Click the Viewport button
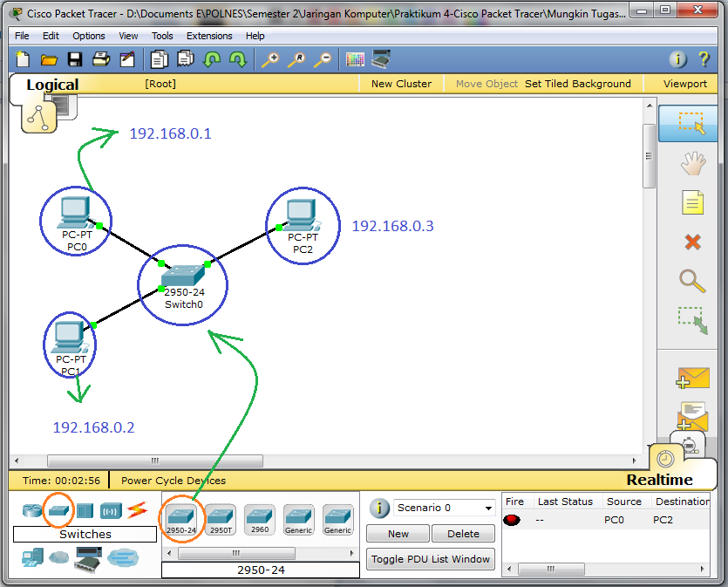 (684, 84)
